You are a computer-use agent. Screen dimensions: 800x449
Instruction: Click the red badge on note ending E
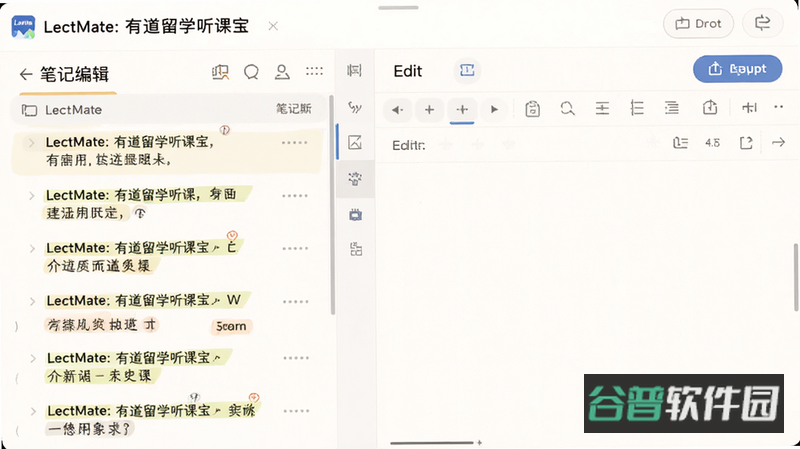pyautogui.click(x=232, y=235)
